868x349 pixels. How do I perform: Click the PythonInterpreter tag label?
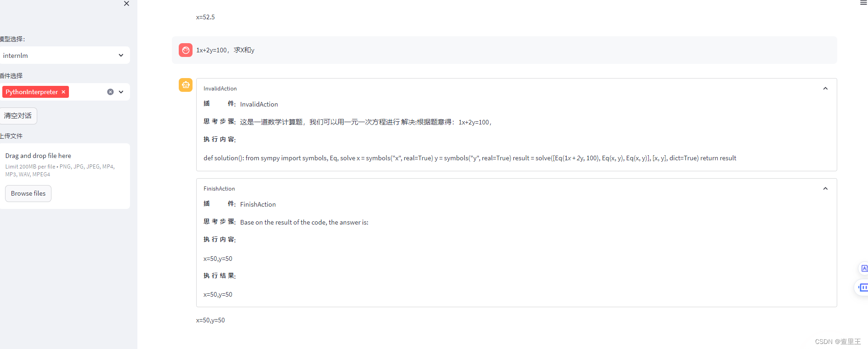click(x=32, y=92)
